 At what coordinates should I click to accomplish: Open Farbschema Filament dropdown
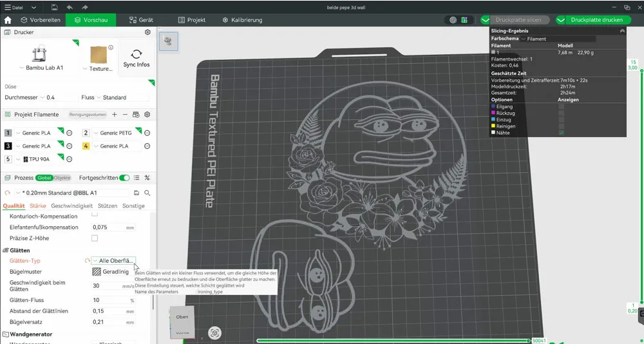pos(558,39)
